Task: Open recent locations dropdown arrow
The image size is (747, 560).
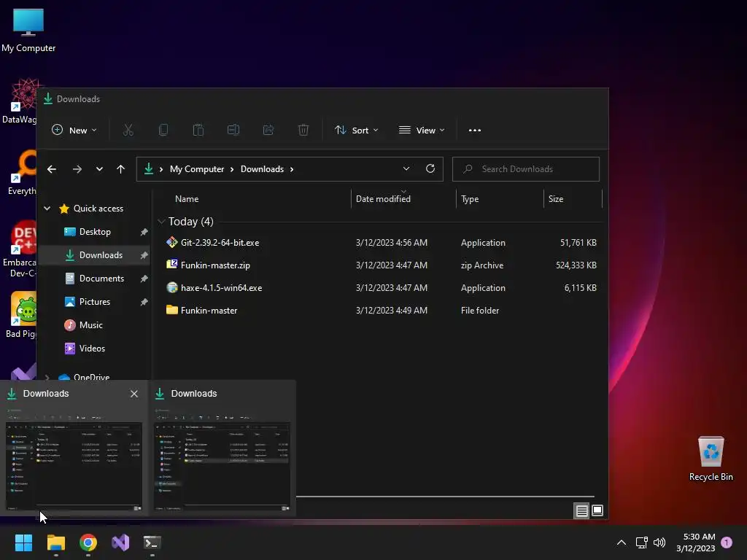Action: pyautogui.click(x=99, y=169)
